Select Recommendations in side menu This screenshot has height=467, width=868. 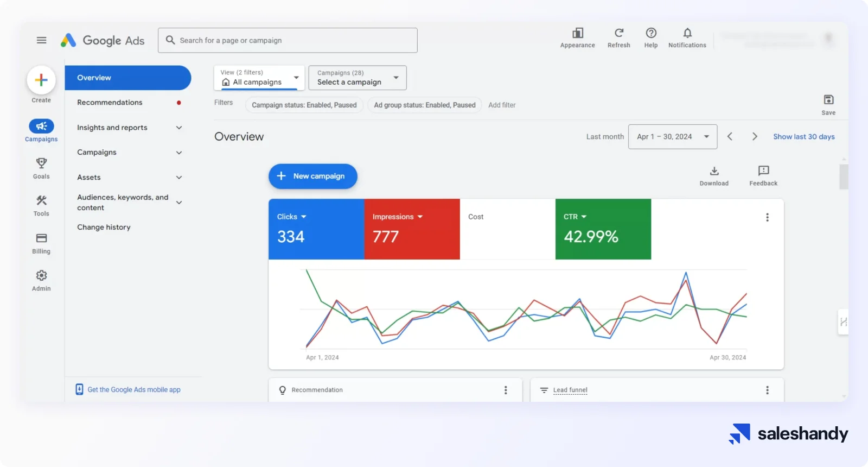tap(110, 103)
